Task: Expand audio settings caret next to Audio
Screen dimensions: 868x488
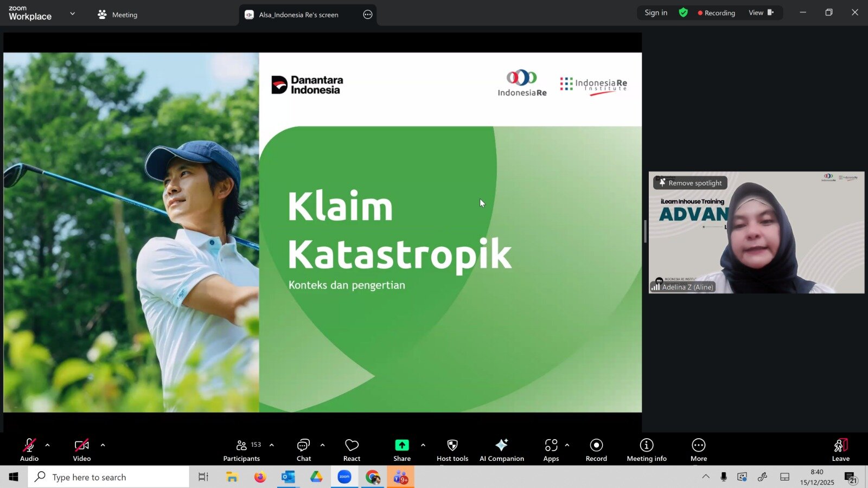Action: pyautogui.click(x=48, y=445)
